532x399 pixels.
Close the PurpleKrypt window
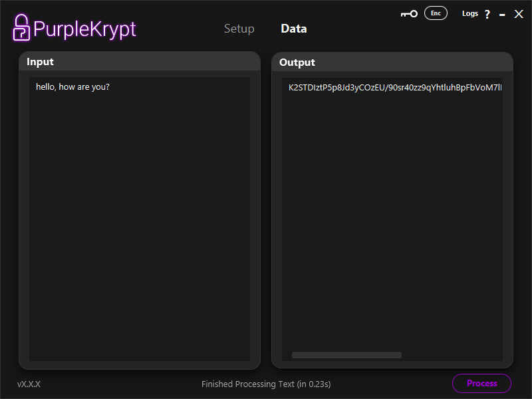519,14
